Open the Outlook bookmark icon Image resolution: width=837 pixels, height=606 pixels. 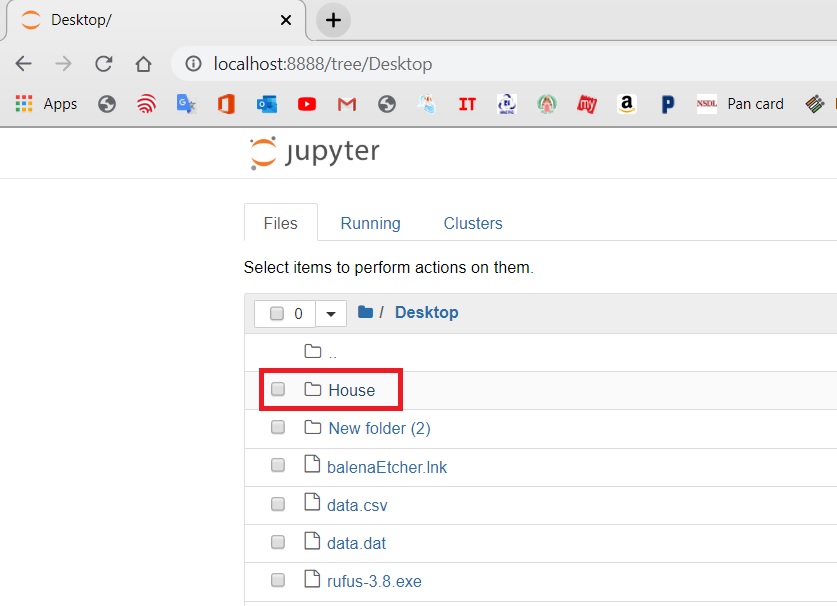(266, 104)
